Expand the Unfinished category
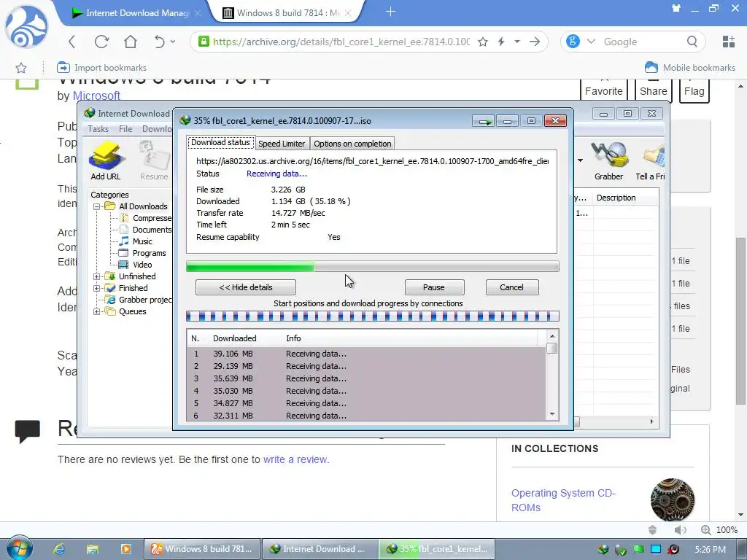Screen dimensions: 747x560 tap(97, 276)
